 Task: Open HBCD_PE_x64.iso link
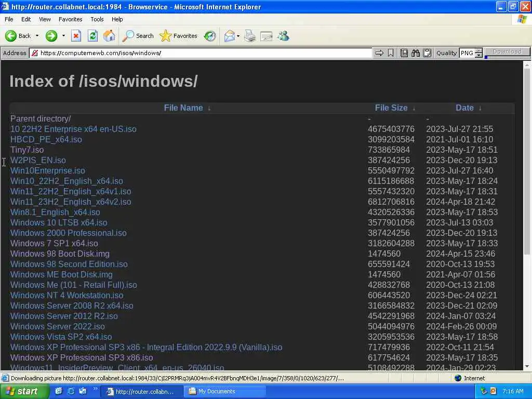(46, 139)
